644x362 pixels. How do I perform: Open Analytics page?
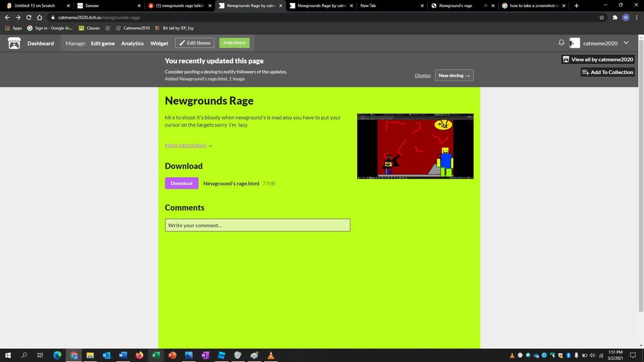132,43
